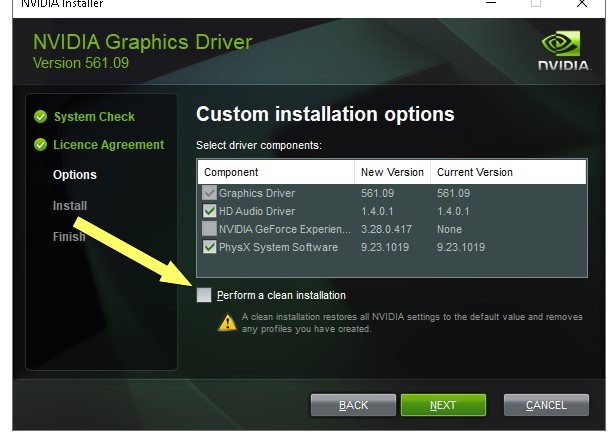
Task: Select the System Check step label
Action: (x=94, y=117)
